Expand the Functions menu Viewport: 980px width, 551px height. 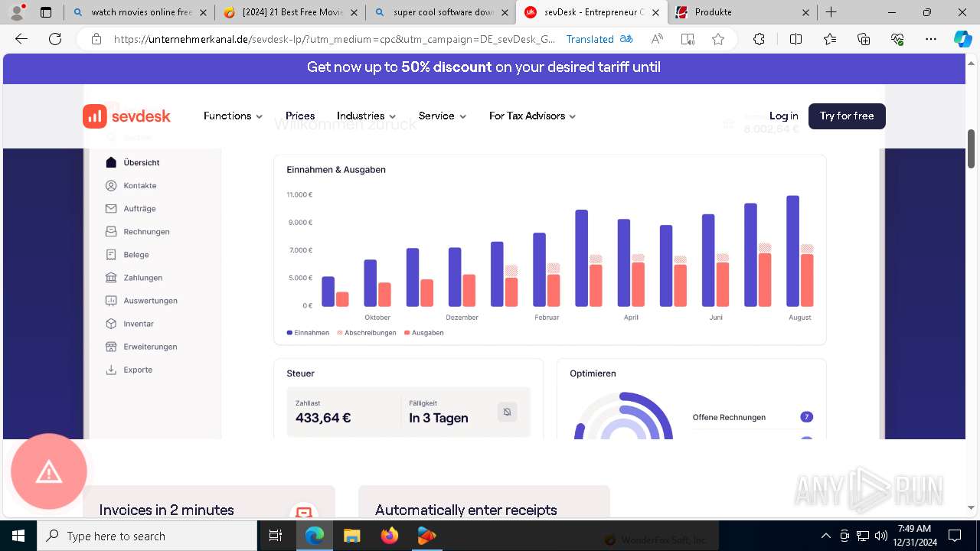pos(234,116)
